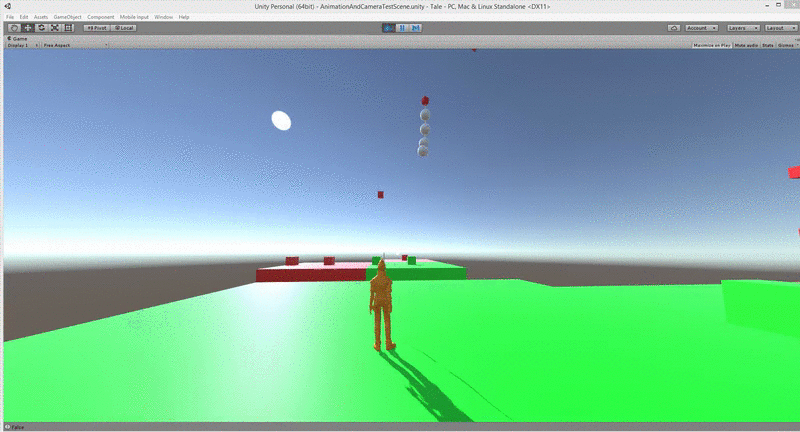
Task: Select the Hand tool
Action: (x=14, y=27)
